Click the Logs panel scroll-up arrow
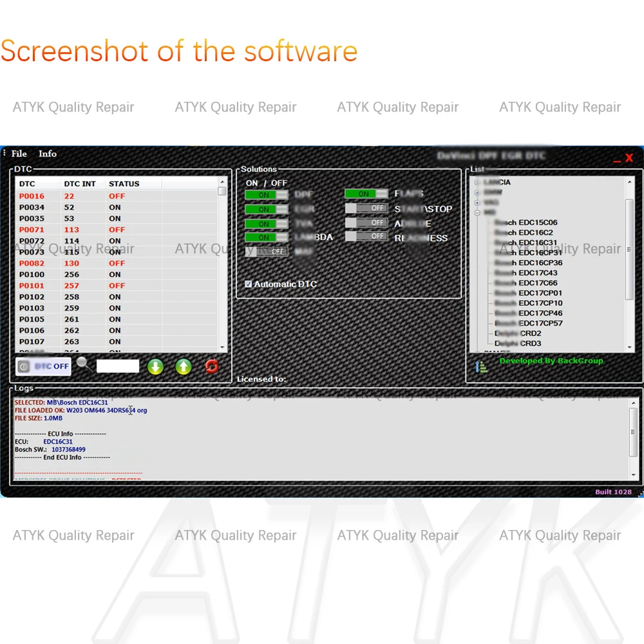The image size is (644, 644). (x=633, y=403)
